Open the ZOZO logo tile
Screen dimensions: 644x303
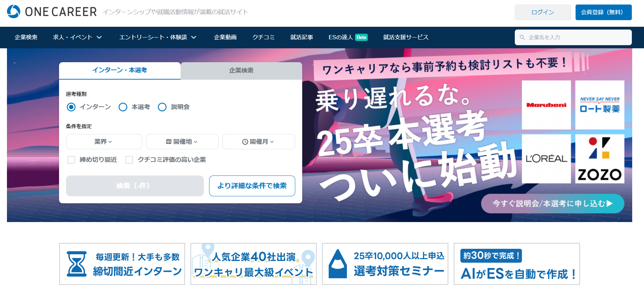(600, 159)
